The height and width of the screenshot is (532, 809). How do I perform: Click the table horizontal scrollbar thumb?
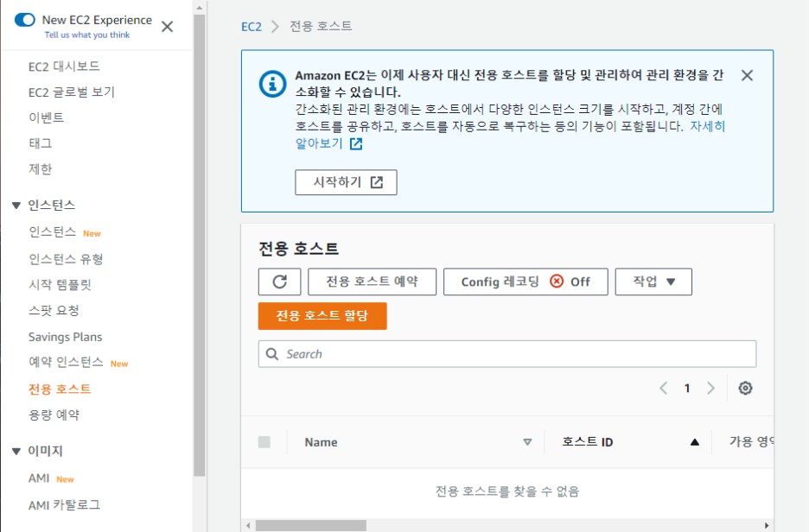coord(311,525)
